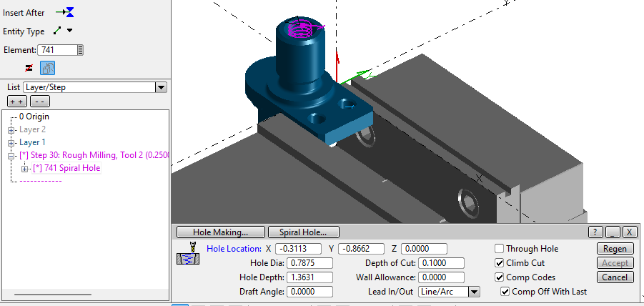Image resolution: width=644 pixels, height=306 pixels.
Task: Enable the Through Hole checkbox
Action: click(500, 249)
